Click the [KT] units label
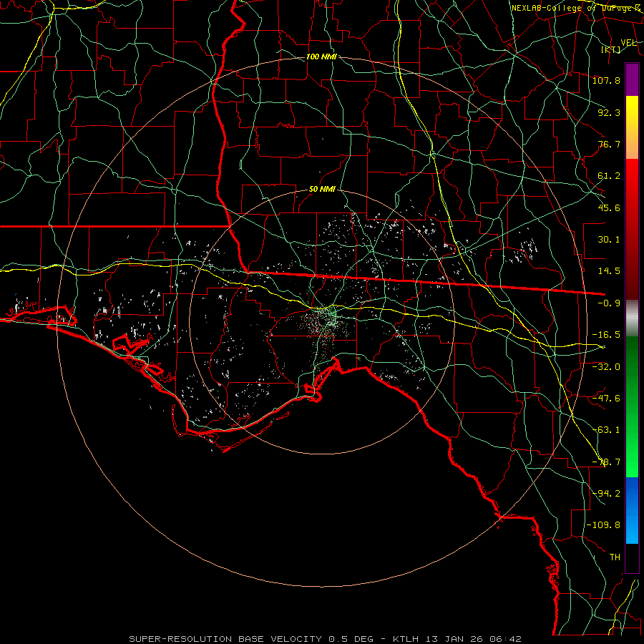Image resolution: width=644 pixels, height=644 pixels. (611, 49)
